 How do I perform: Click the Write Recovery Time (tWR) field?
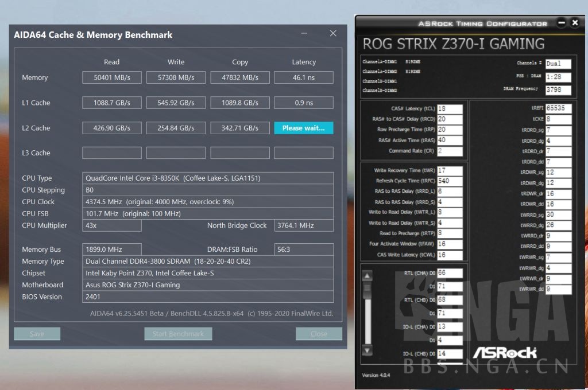(450, 170)
